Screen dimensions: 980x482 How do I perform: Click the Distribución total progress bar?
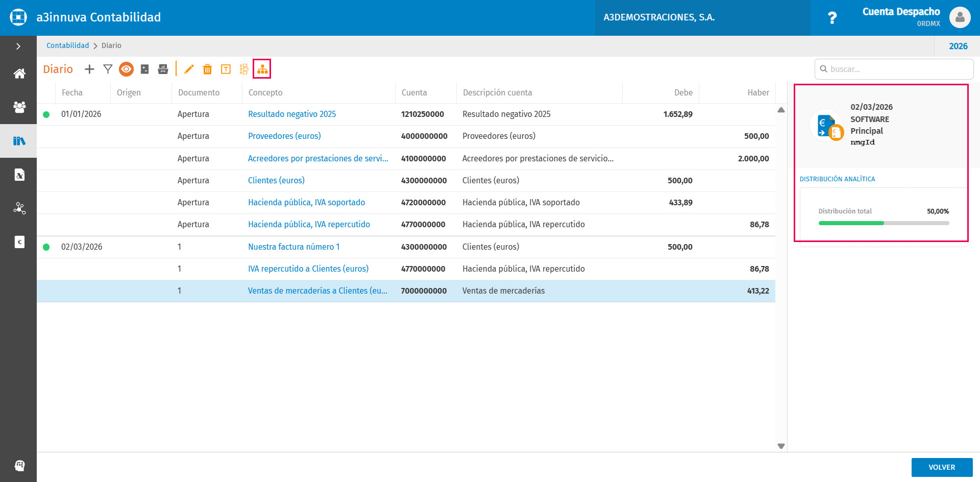click(x=884, y=223)
